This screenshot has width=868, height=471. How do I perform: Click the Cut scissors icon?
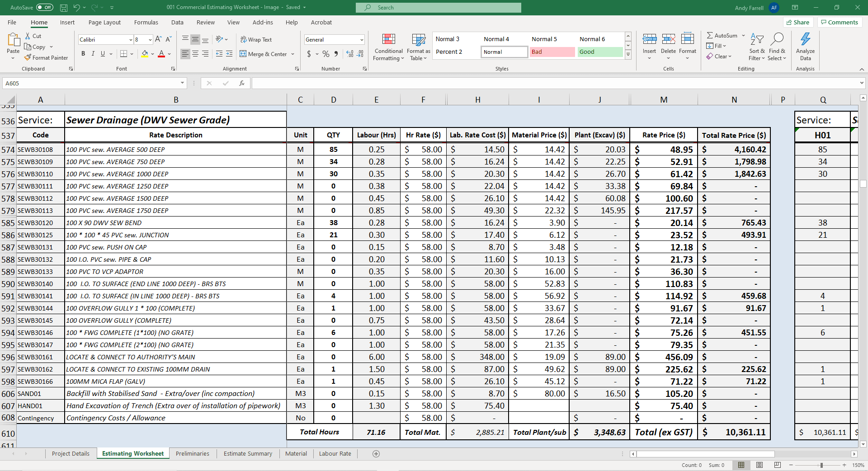click(28, 36)
